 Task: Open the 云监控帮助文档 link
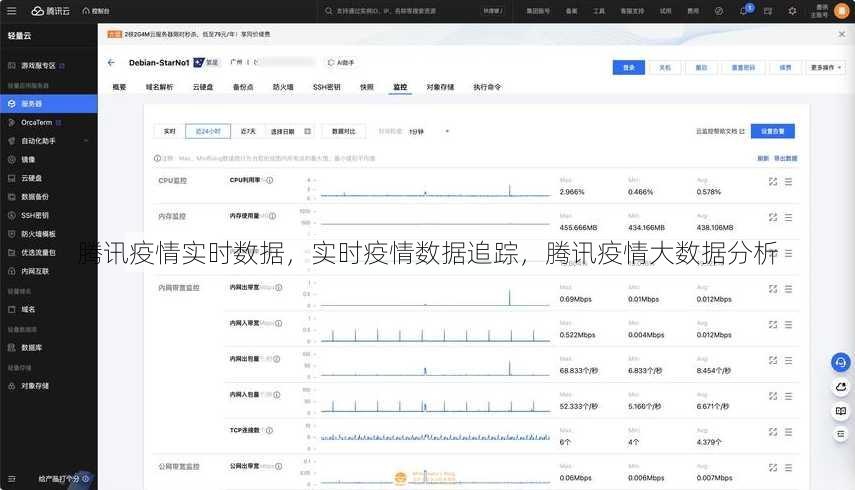tap(720, 131)
